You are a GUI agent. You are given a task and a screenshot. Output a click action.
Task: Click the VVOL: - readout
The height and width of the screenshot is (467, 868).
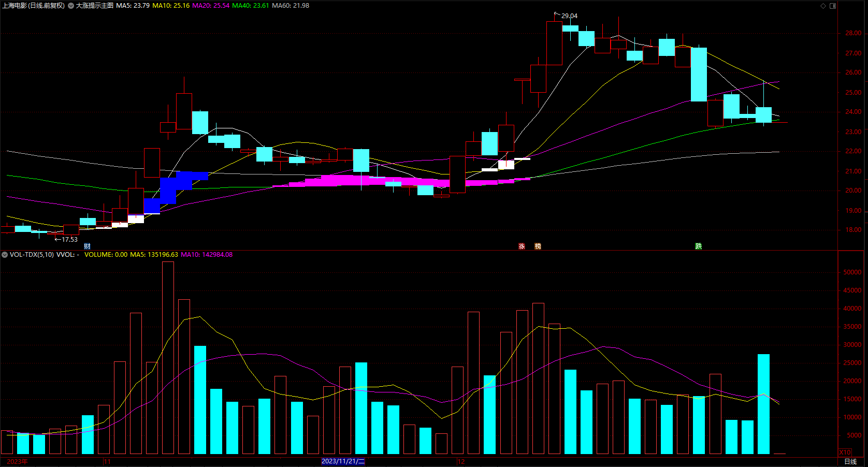[x=68, y=255]
